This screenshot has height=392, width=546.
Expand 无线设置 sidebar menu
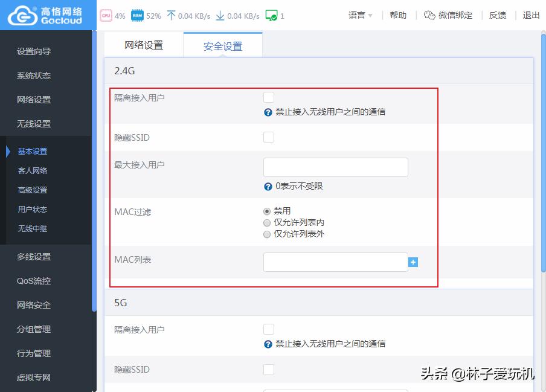(x=34, y=124)
